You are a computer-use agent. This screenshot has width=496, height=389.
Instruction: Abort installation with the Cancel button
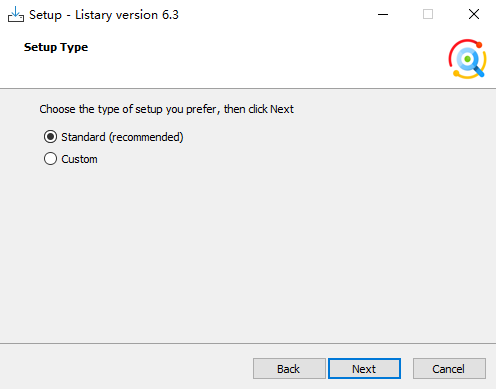pyautogui.click(x=449, y=369)
